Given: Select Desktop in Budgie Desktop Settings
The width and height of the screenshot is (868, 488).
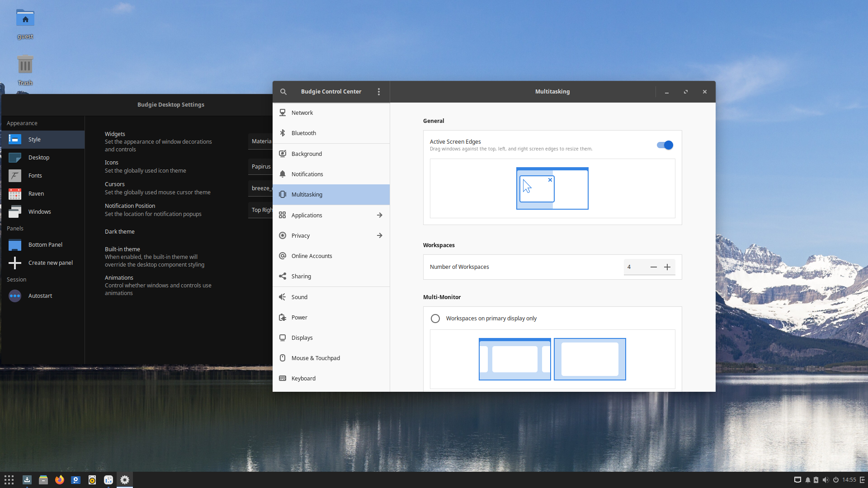Looking at the screenshot, I should 43,158.
